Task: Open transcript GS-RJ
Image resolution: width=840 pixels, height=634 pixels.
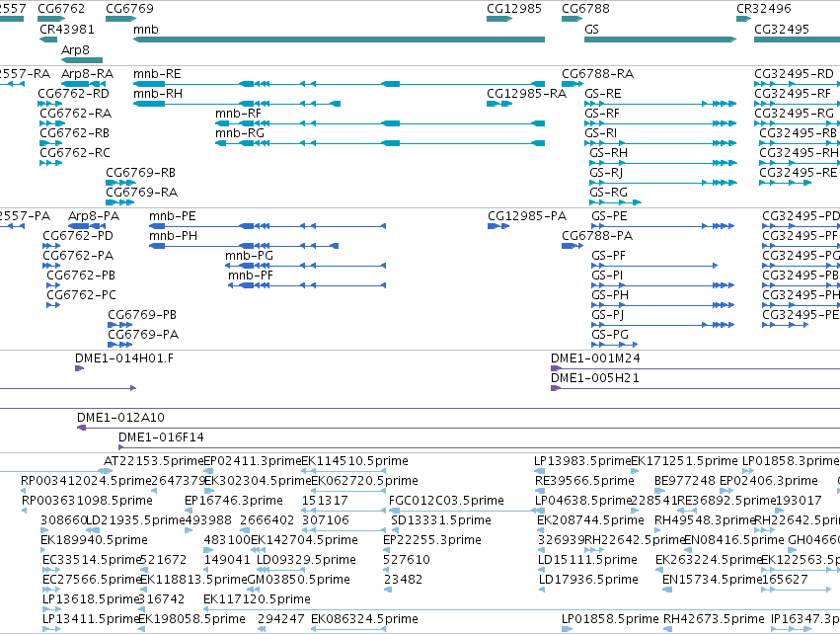Action: 606,173
